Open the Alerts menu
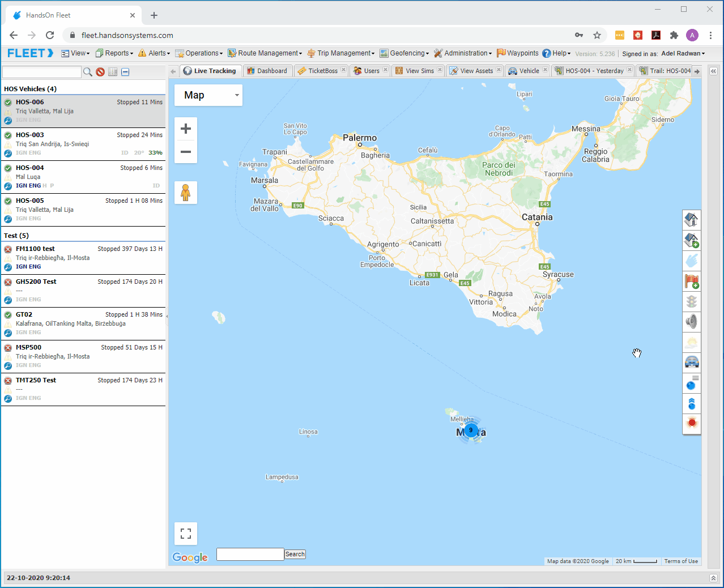Viewport: 724px width, 588px height. [x=154, y=53]
